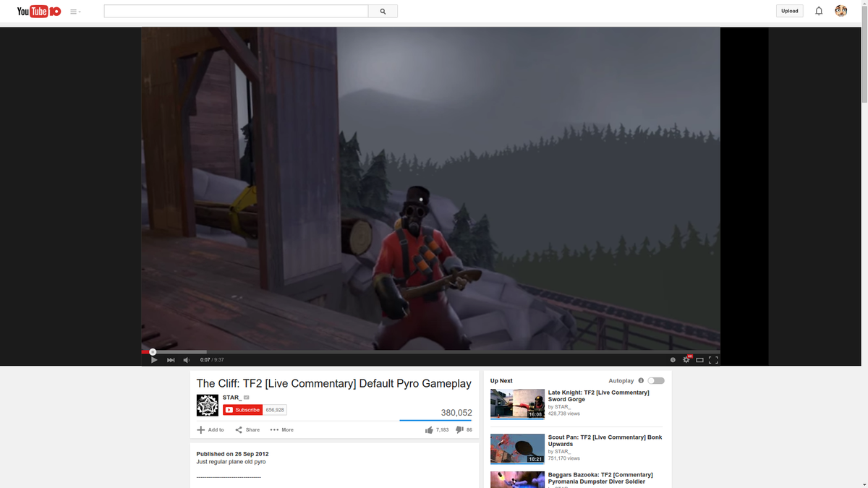Click the YouTube logo
Image resolution: width=868 pixels, height=488 pixels.
pyautogui.click(x=39, y=11)
